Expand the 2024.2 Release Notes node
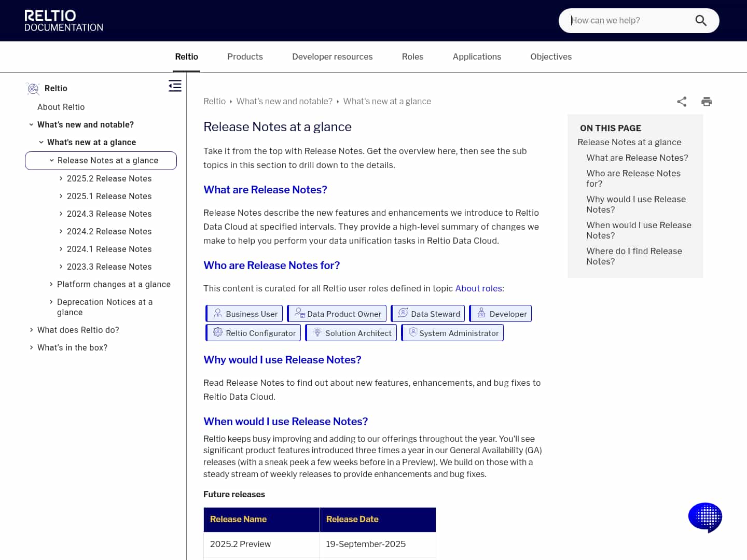This screenshot has height=560, width=747. click(61, 231)
